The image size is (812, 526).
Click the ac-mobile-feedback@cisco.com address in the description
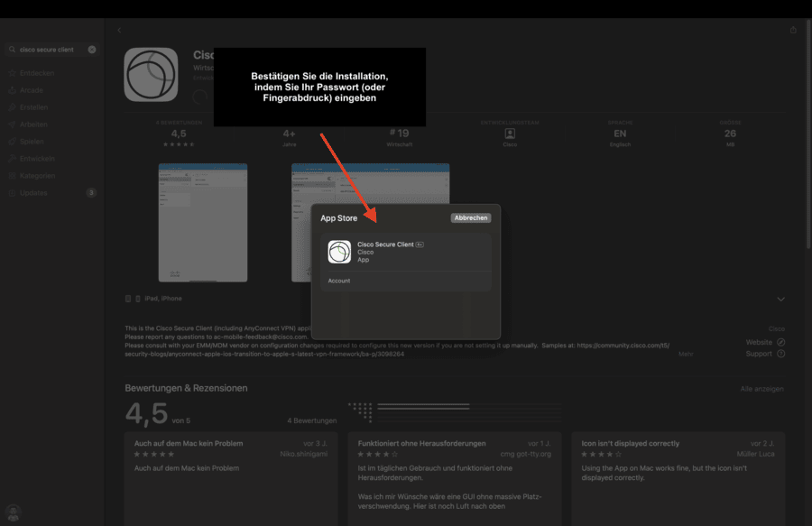tap(261, 337)
